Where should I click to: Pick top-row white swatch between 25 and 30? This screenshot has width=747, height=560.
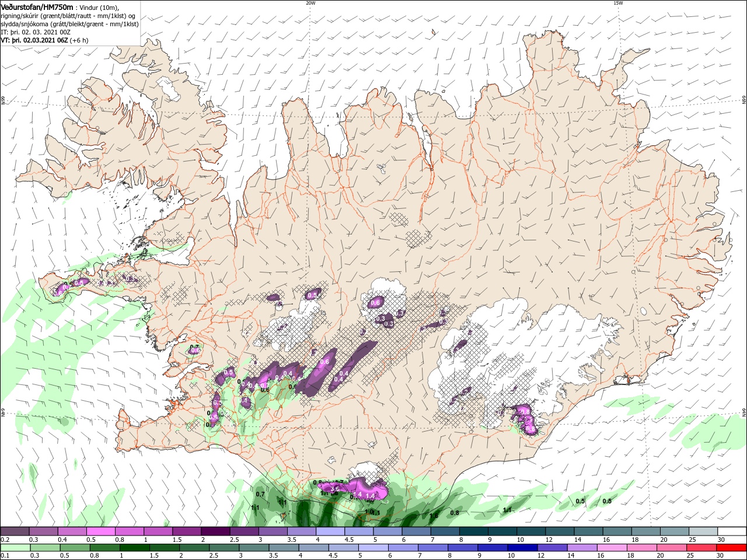click(x=704, y=531)
